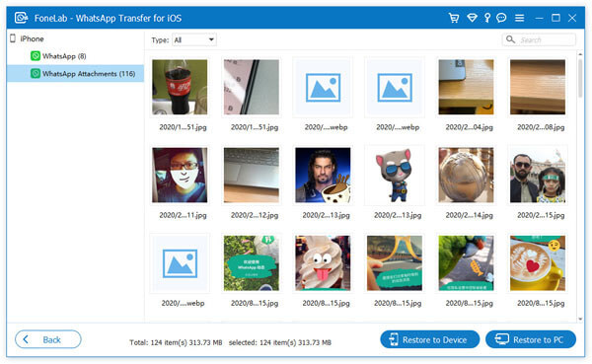Open the shopping cart purchase icon
Image resolution: width=592 pixels, height=364 pixels.
click(454, 18)
